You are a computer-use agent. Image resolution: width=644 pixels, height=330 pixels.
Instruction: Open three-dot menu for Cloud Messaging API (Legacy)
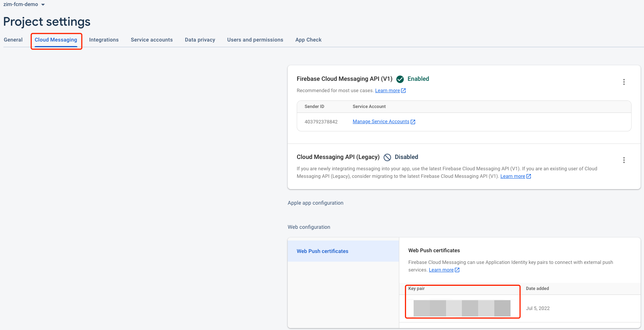click(624, 160)
